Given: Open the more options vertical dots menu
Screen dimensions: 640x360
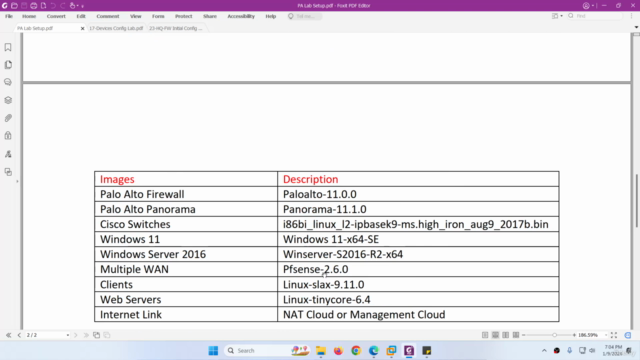Looking at the screenshot, I should tap(631, 16).
